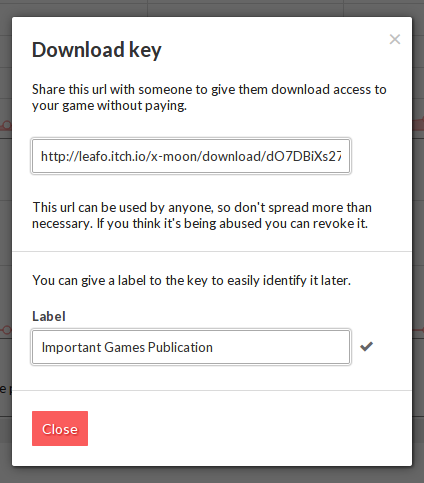Click the cut-off text left of the dialog
424x483 pixels.
coord(5,389)
